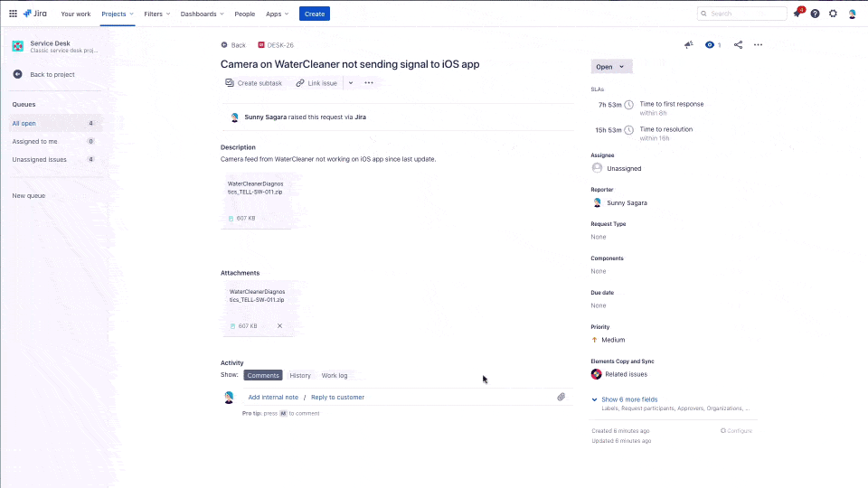Open the Apps dropdown menu

pyautogui.click(x=277, y=14)
